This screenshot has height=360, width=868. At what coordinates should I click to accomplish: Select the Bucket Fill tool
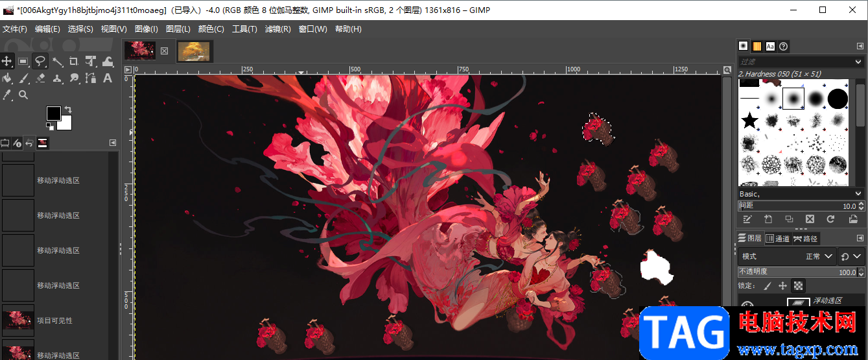[x=6, y=78]
